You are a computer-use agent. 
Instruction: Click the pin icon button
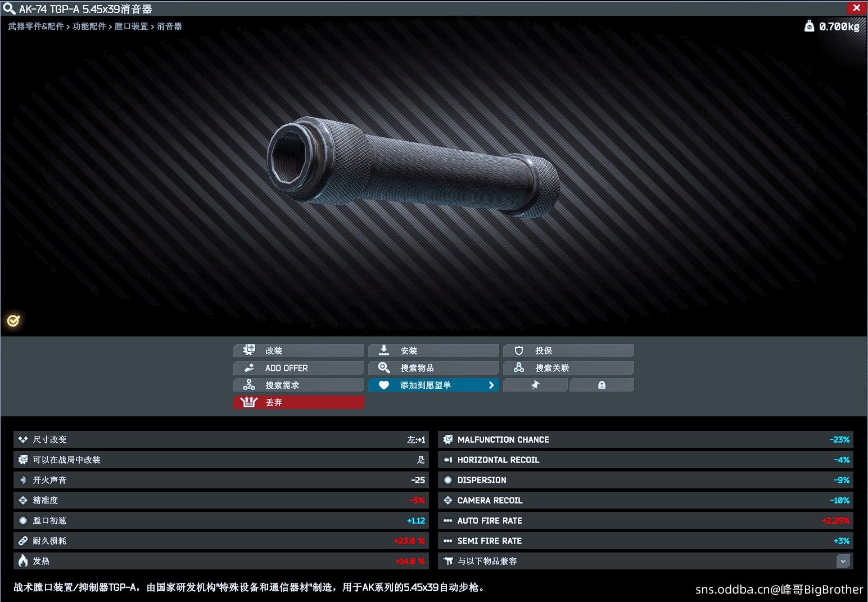[535, 385]
